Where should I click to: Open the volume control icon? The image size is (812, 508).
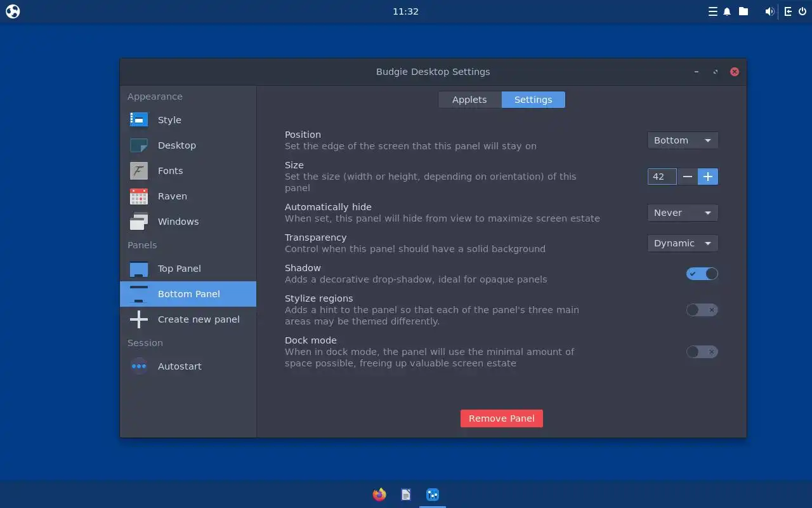[769, 11]
